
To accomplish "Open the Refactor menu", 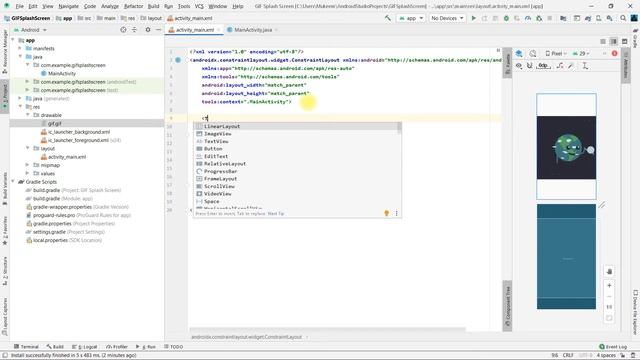I will click(x=133, y=6).
